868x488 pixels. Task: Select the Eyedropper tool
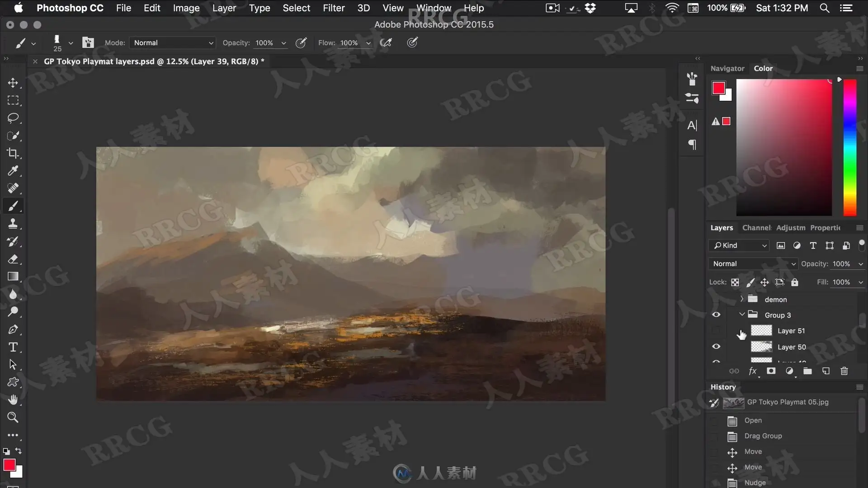pos(13,171)
